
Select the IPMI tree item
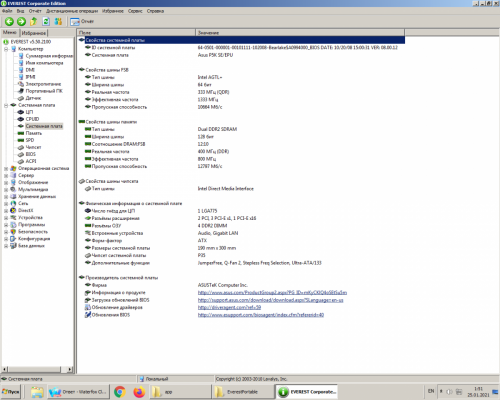click(x=30, y=77)
